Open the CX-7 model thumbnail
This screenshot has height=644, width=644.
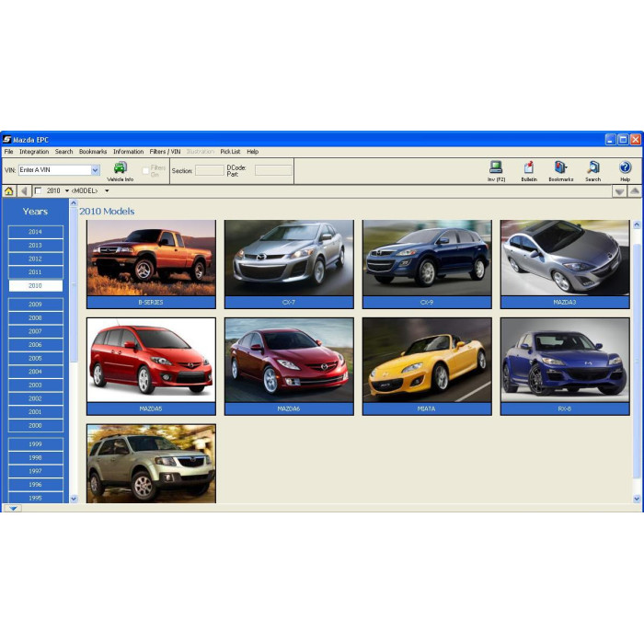tap(289, 264)
